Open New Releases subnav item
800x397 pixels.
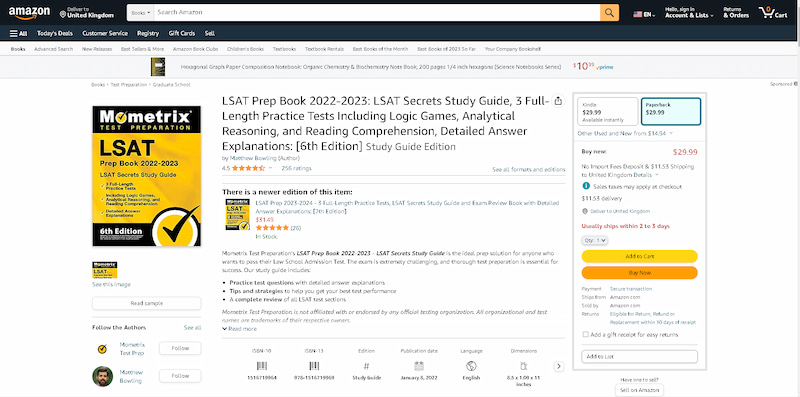96,49
